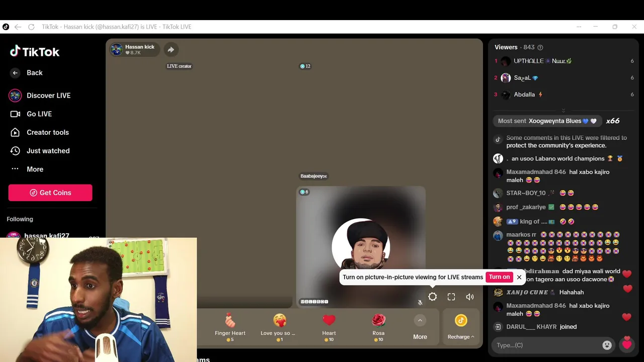Click the TikTok logo
This screenshot has width=644, height=362.
34,51
